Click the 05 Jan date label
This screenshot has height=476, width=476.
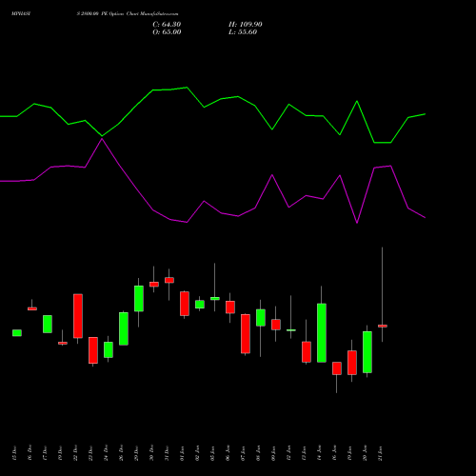[212, 453]
